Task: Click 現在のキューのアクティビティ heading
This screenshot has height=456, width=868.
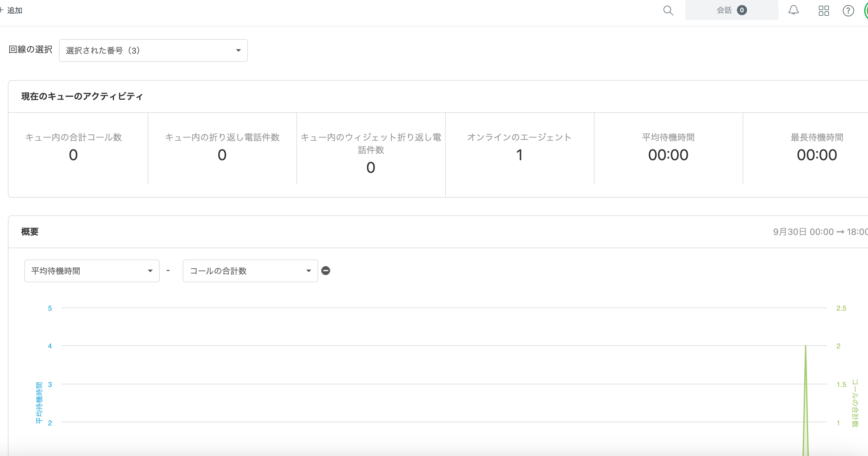Action: click(x=82, y=96)
